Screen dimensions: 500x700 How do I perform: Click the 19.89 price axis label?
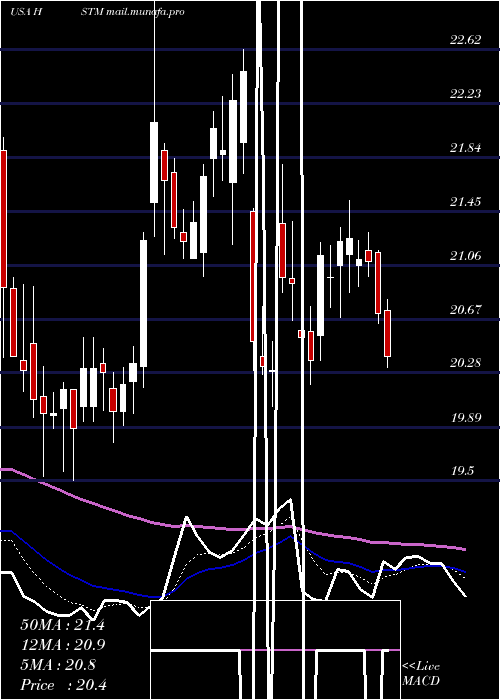pos(466,418)
